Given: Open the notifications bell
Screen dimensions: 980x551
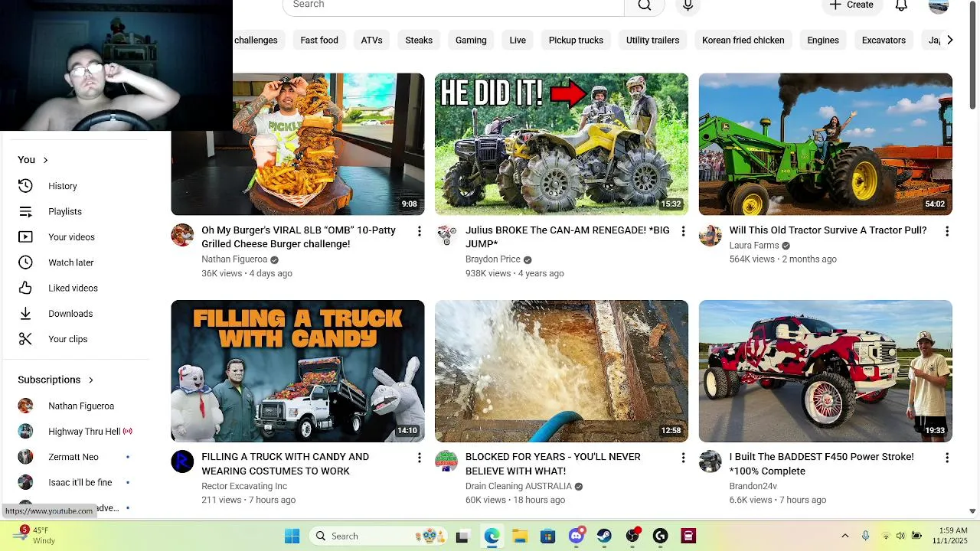Looking at the screenshot, I should point(901,5).
